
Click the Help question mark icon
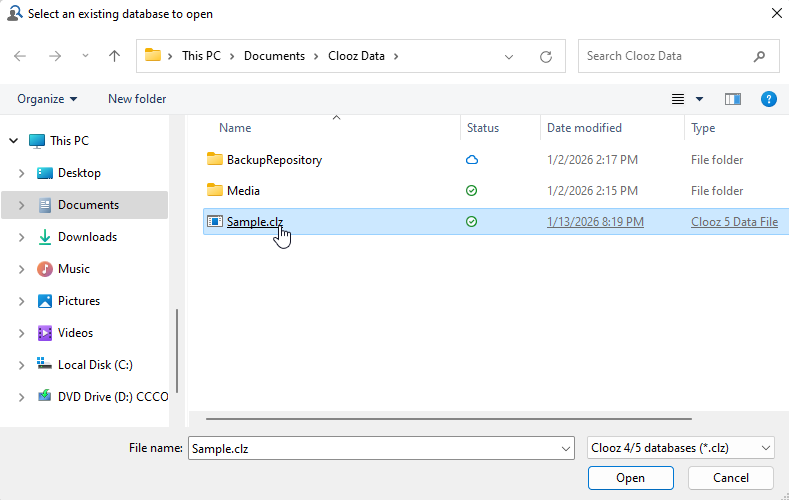point(768,99)
